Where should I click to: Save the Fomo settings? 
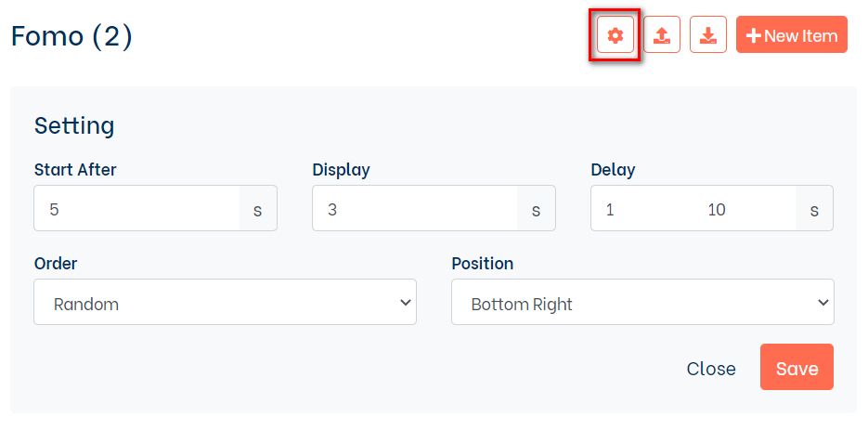tap(797, 368)
